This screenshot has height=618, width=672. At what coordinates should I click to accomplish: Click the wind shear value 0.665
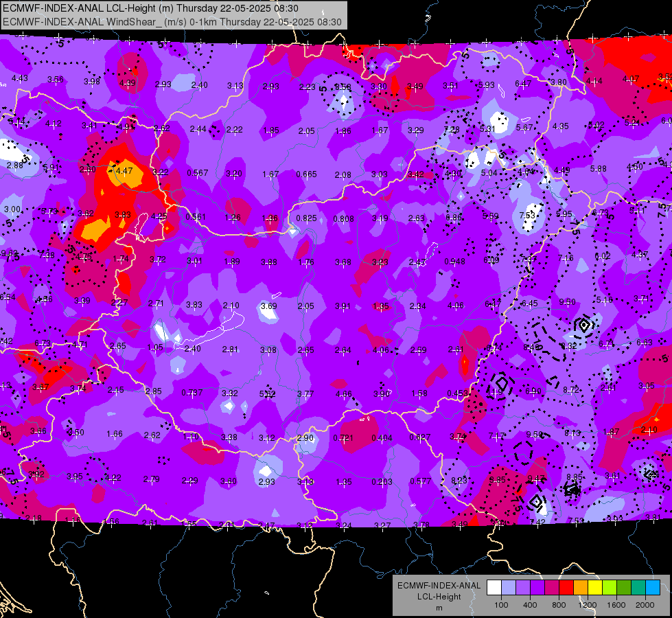point(306,174)
